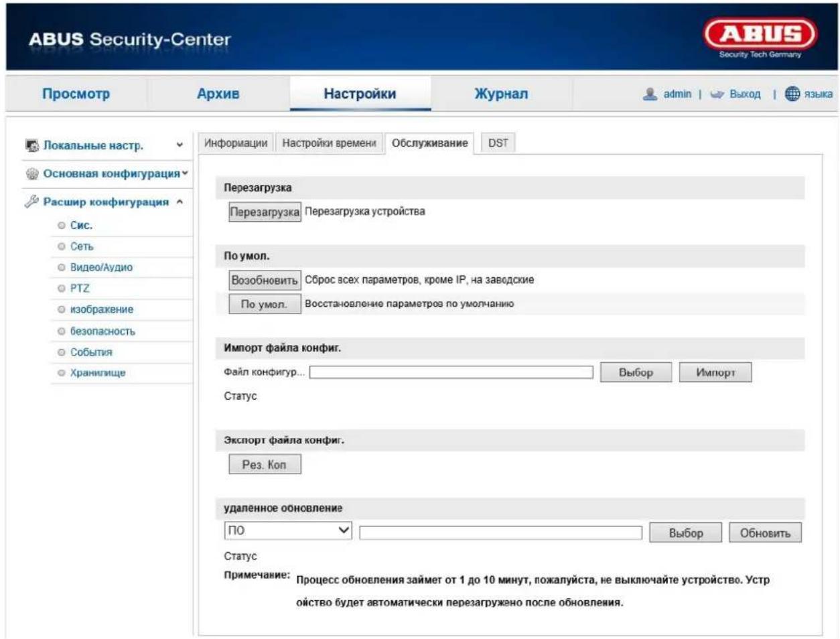
Task: Click Выбор button for config file
Action: click(636, 372)
